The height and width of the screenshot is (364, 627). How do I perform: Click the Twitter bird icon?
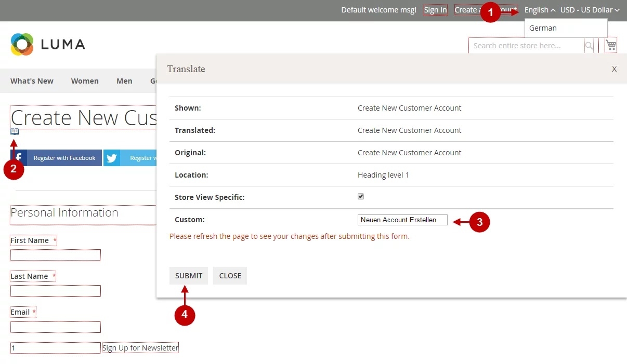(x=112, y=158)
